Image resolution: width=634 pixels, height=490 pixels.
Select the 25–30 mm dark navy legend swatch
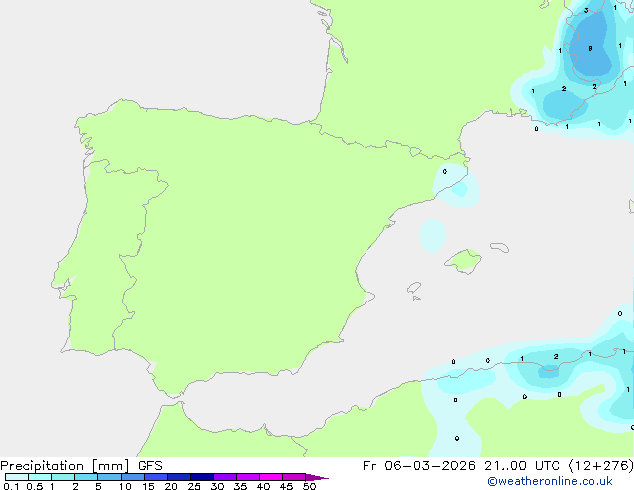[202, 477]
